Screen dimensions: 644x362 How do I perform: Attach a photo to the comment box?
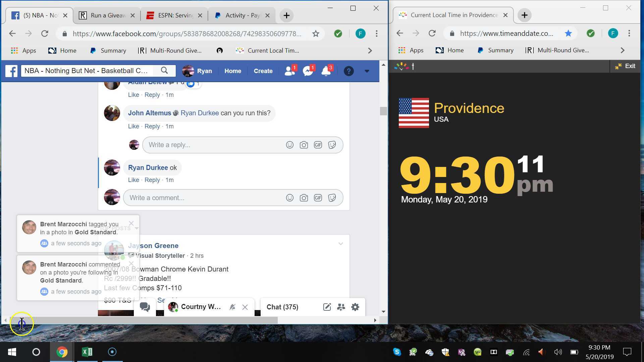(x=304, y=198)
